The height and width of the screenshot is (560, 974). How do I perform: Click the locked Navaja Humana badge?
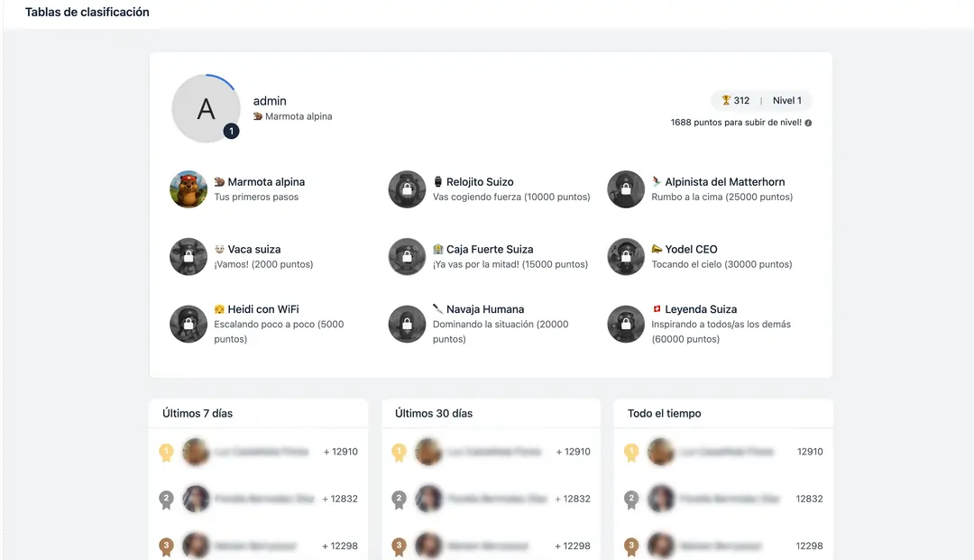(407, 324)
